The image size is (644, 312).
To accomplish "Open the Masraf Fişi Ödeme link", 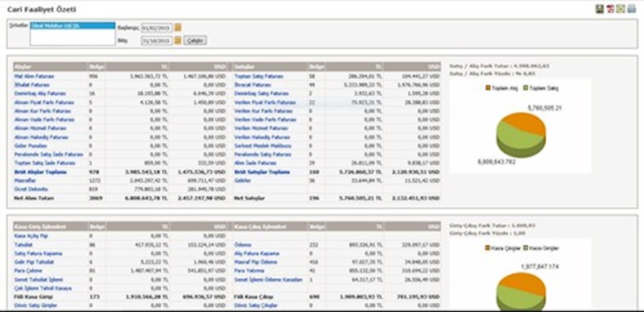I will coord(255,262).
